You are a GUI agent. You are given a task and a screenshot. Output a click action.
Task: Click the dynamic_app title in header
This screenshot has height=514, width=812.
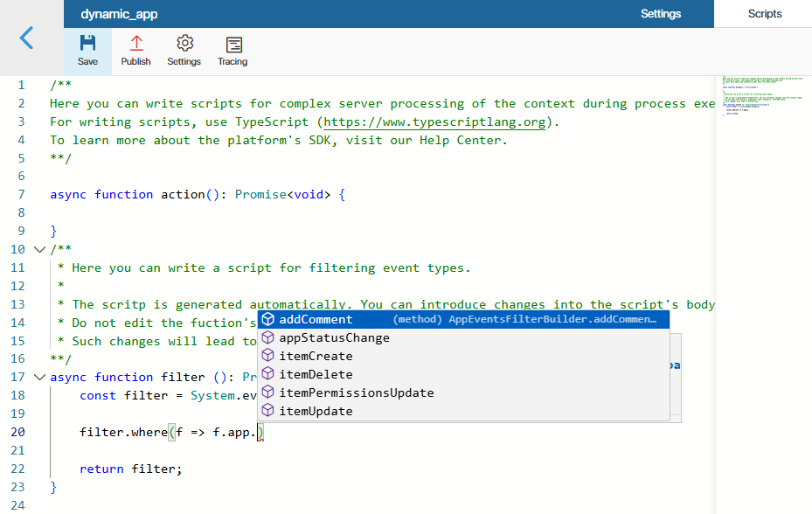119,14
